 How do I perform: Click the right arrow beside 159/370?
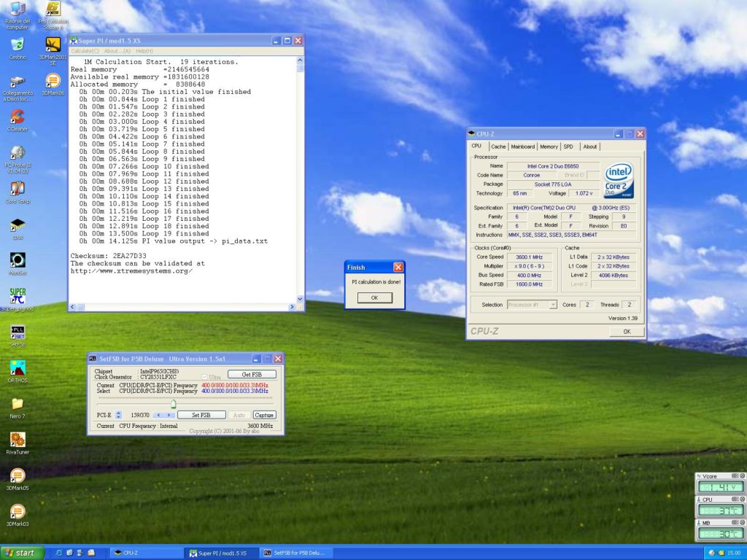(169, 415)
